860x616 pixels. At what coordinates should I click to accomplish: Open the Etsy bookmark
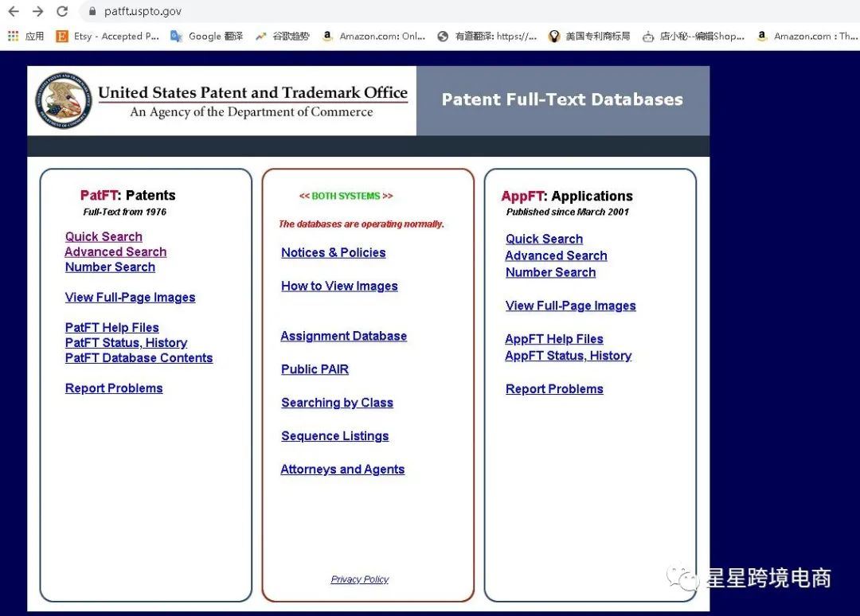[x=107, y=36]
